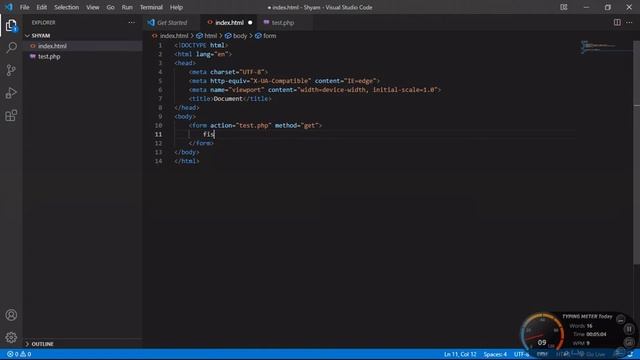The width and height of the screenshot is (640, 360).
Task: Click line number 11 in the gutter
Action: click(158, 134)
